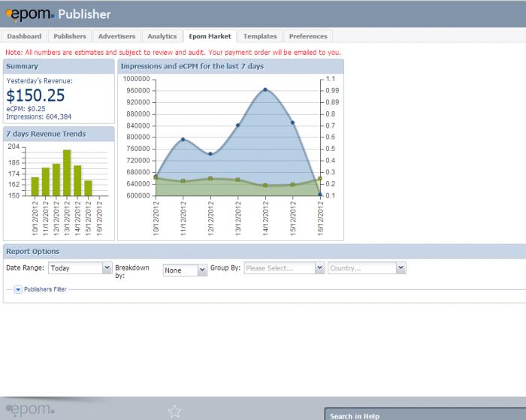Open the Country dropdown
This screenshot has height=420, width=526.
tap(367, 268)
